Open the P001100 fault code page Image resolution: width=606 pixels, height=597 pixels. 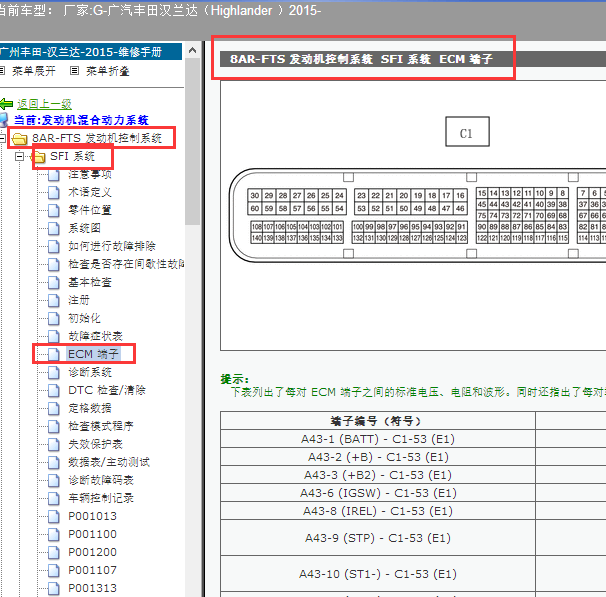point(92,534)
